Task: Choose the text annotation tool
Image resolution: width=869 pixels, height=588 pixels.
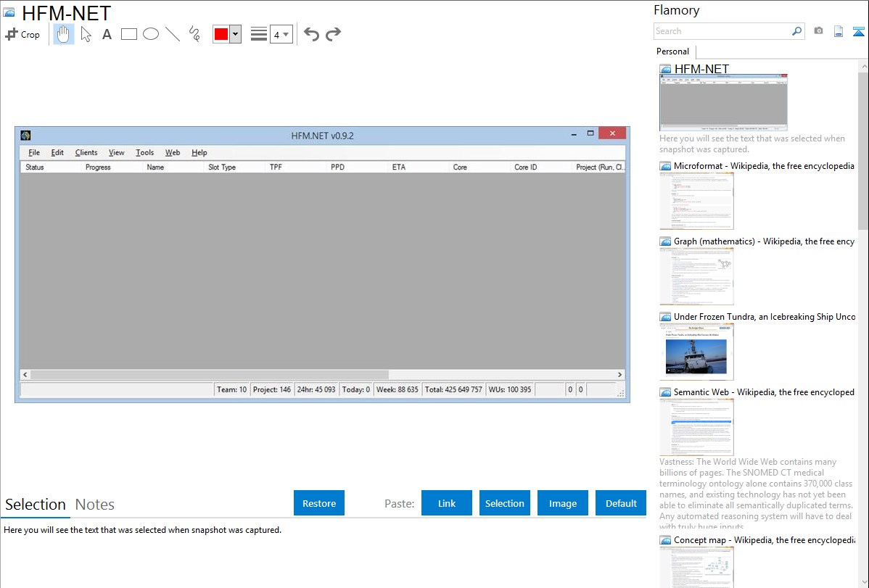Action: point(107,34)
